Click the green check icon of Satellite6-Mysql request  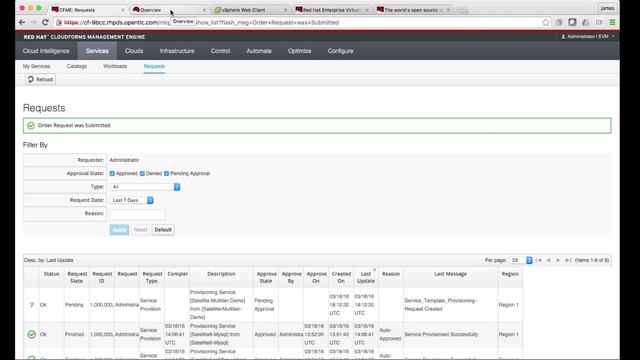pos(31,334)
